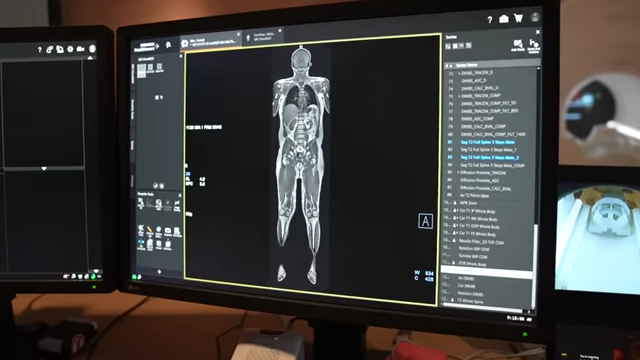Select series Sag T2 Full Spine 3 Steps Male_2
The height and width of the screenshot is (360, 640).
[490, 158]
